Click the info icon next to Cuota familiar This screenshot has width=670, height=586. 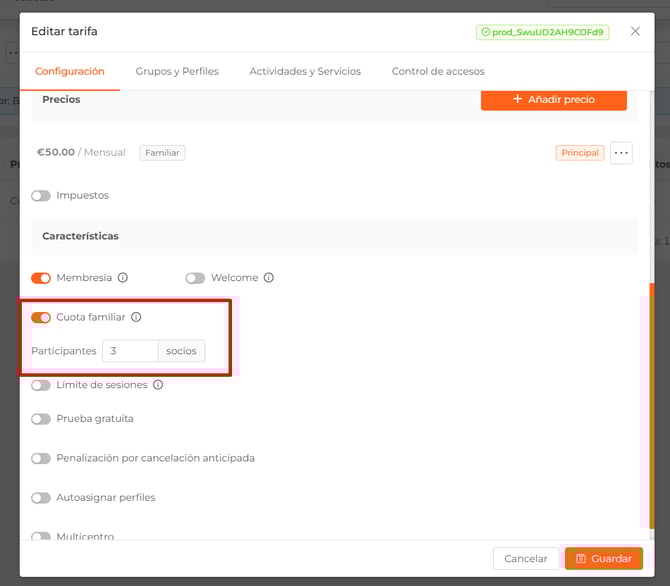[x=136, y=318]
